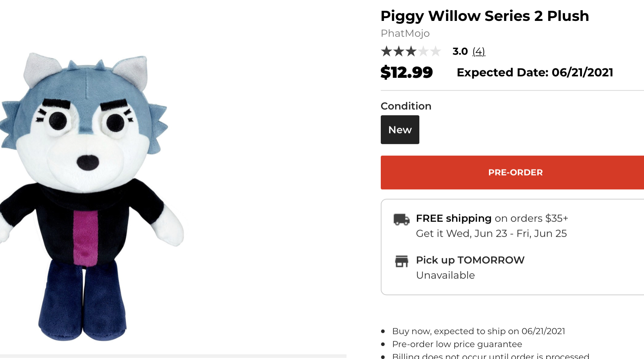Click the $12.99 price

pos(406,72)
